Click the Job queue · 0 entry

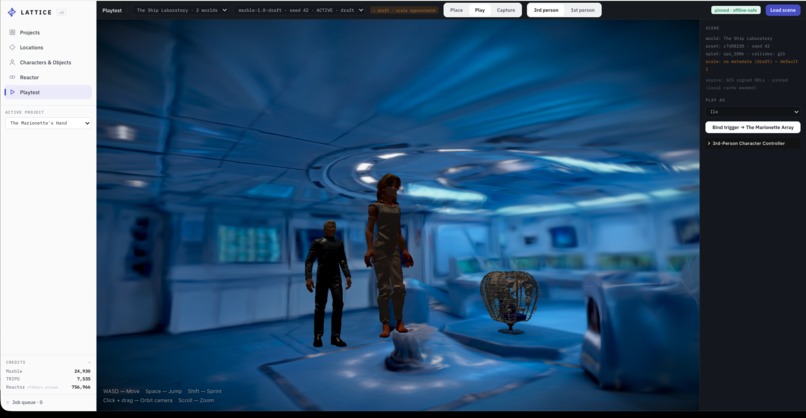[x=25, y=403]
